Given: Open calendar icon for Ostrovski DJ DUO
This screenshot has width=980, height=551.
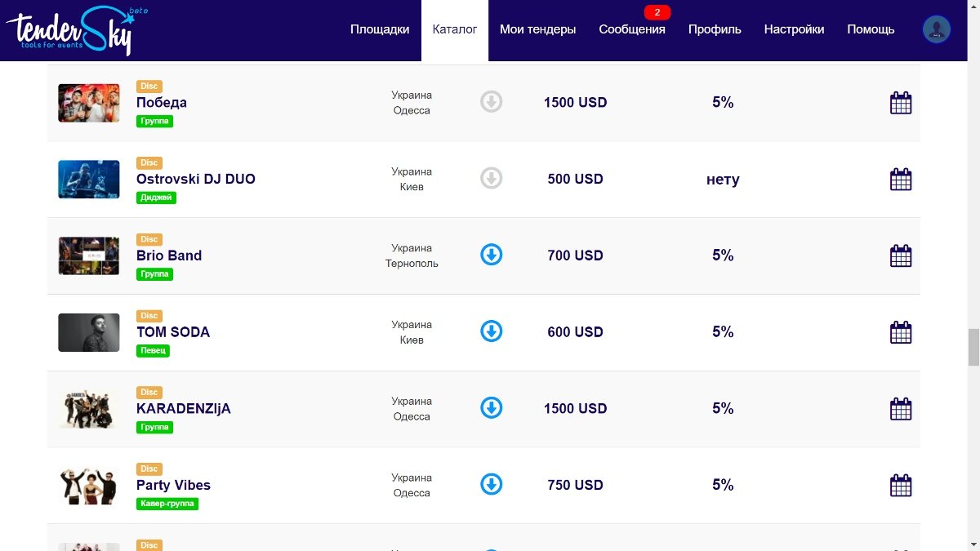Looking at the screenshot, I should (x=900, y=180).
